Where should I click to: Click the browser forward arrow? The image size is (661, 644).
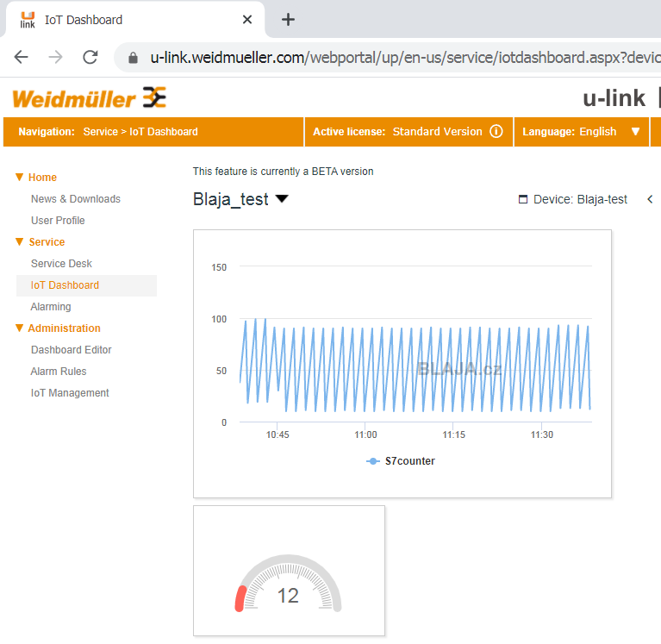[55, 57]
